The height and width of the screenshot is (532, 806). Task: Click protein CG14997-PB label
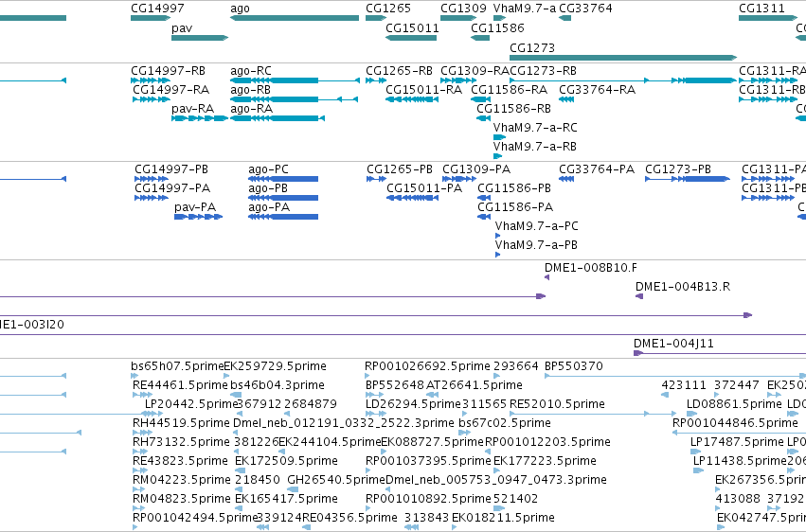click(x=171, y=169)
